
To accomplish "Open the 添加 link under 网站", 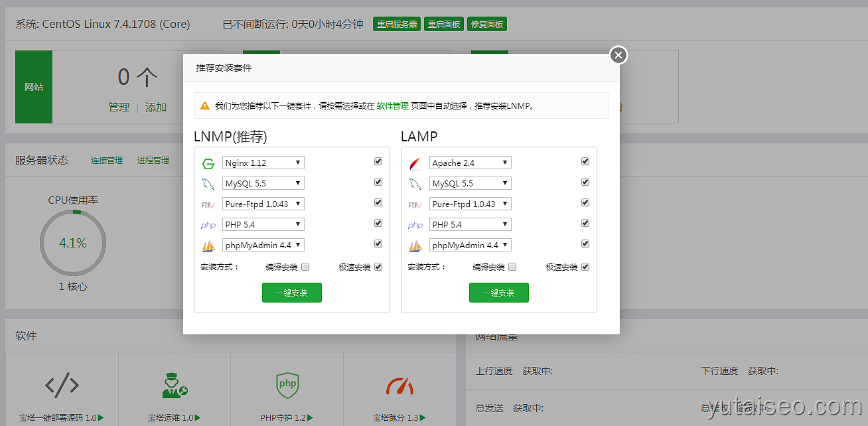I will [156, 107].
